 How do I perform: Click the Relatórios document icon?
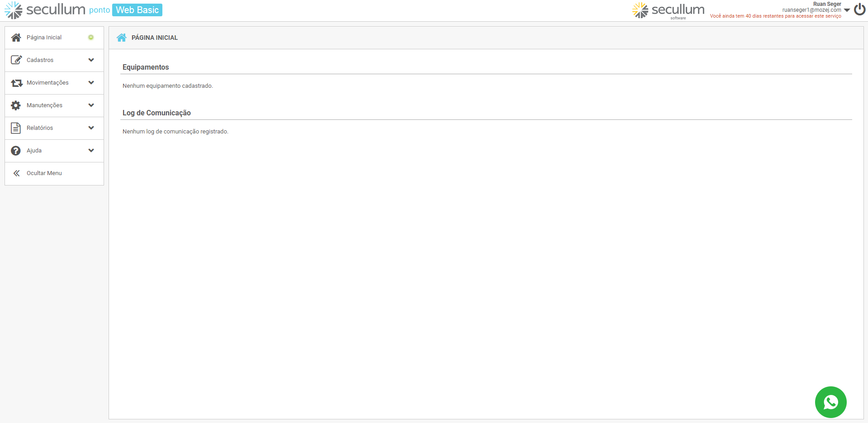point(16,128)
